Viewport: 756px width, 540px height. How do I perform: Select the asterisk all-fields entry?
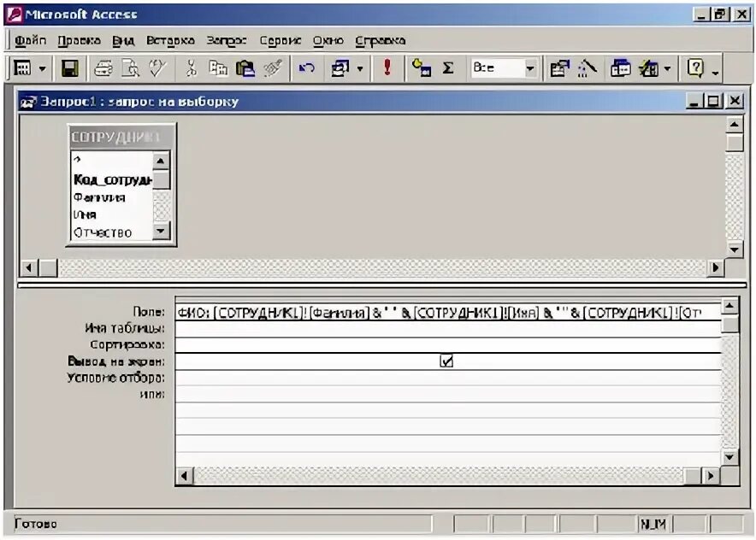tap(78, 160)
